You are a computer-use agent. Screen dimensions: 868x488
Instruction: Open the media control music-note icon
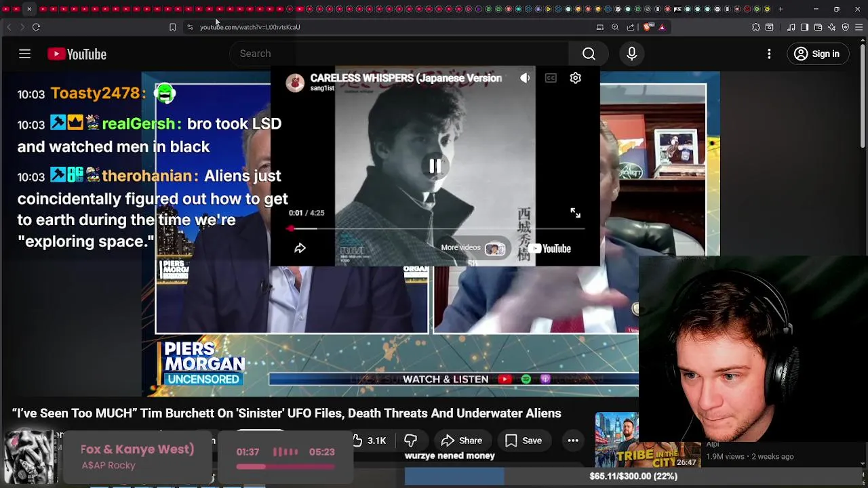[791, 27]
